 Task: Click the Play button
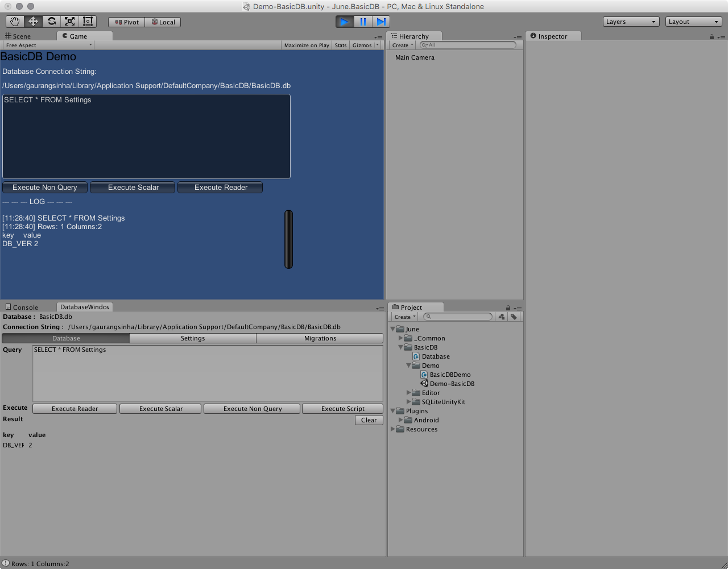pyautogui.click(x=345, y=22)
